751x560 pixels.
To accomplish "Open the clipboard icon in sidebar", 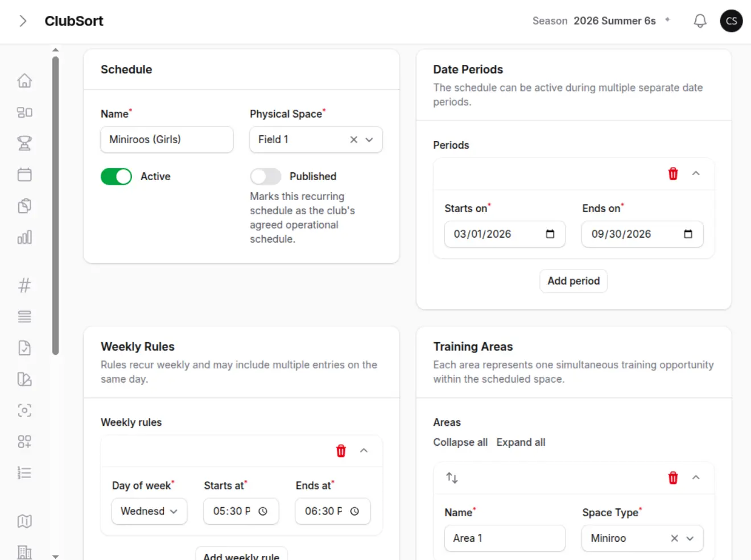I will (24, 206).
